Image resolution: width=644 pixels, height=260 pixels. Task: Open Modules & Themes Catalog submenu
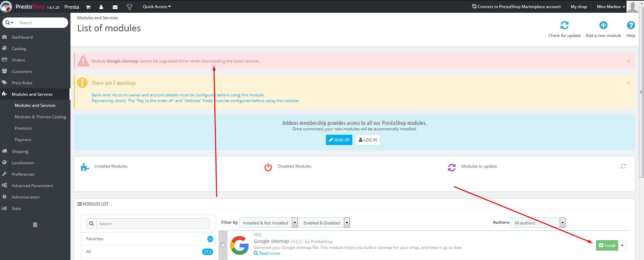(40, 117)
